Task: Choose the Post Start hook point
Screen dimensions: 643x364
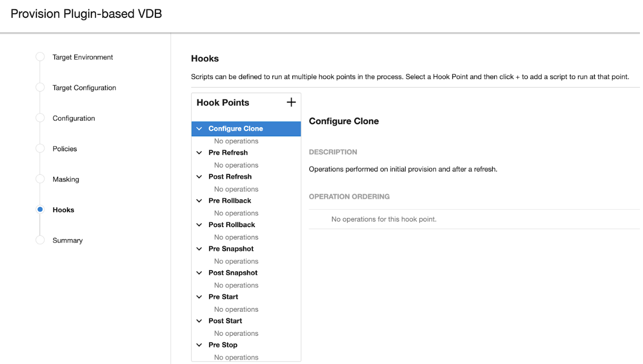Action: click(225, 321)
